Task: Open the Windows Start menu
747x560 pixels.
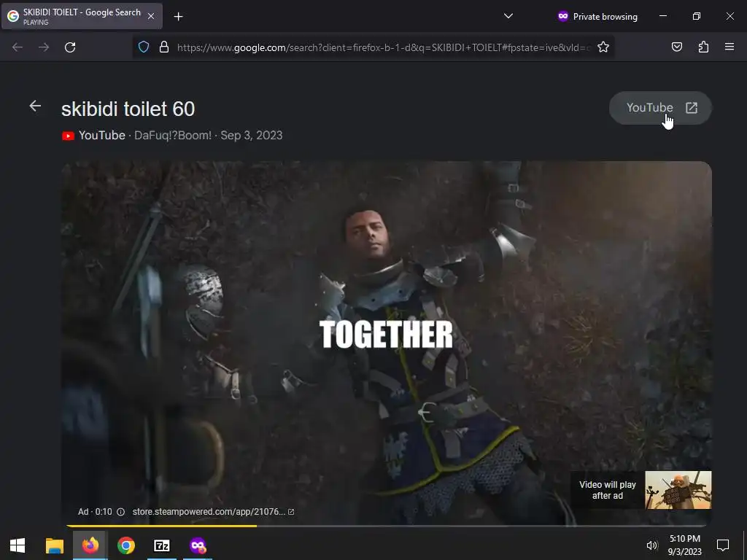Action: [18, 545]
